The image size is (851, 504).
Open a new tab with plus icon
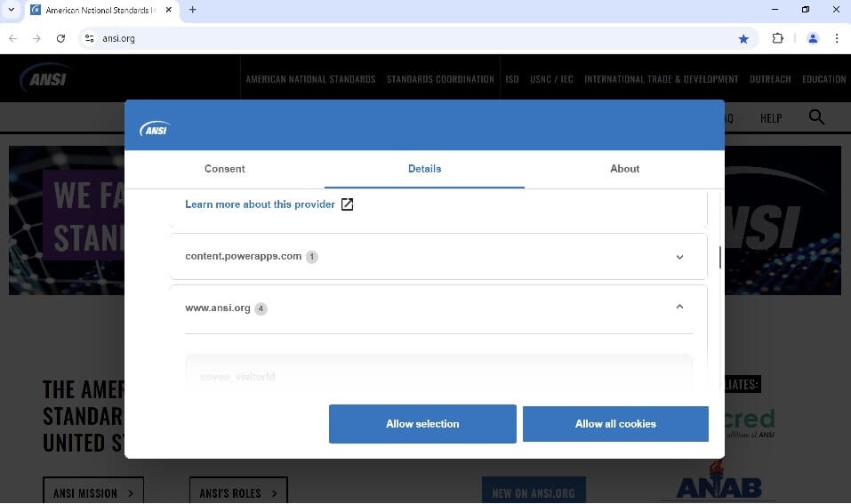pyautogui.click(x=192, y=10)
